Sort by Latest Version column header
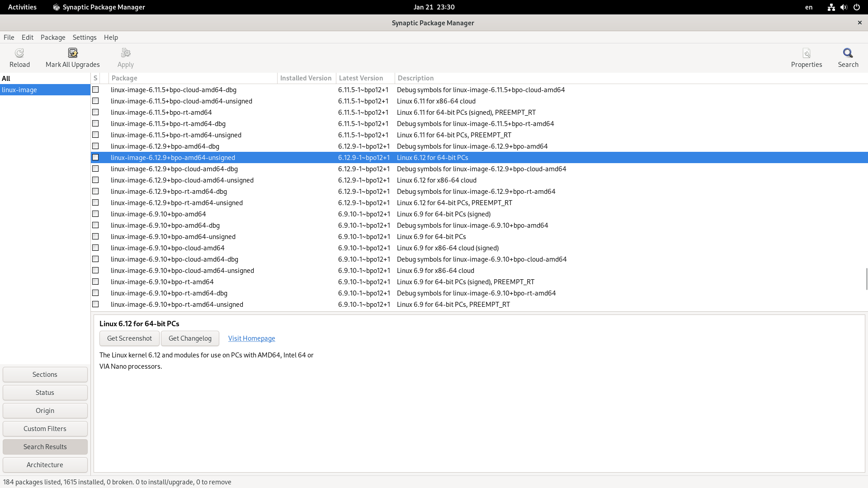Screen dimensions: 868x488 point(365,78)
